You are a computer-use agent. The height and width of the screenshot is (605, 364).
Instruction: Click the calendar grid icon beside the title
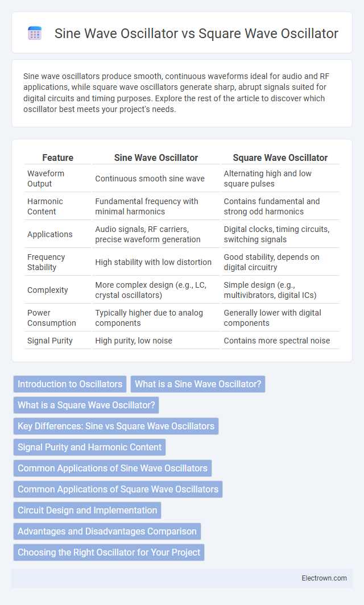point(35,34)
